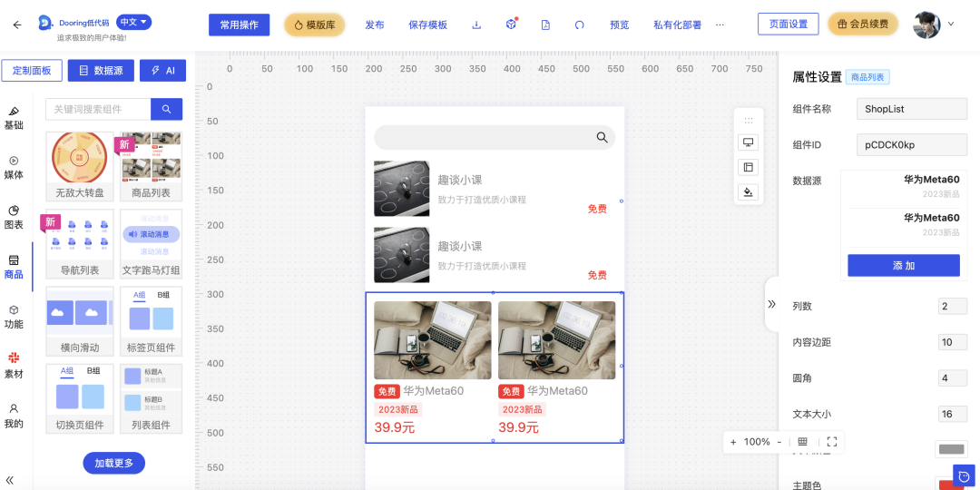The image size is (980, 490).
Task: Click the 常用操作 button
Action: pos(240,25)
